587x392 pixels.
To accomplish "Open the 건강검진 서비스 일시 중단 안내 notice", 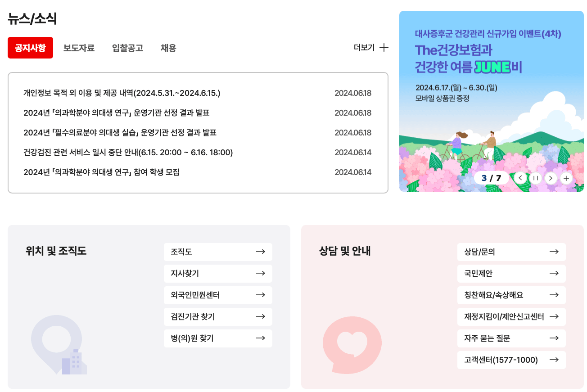I will pos(128,153).
